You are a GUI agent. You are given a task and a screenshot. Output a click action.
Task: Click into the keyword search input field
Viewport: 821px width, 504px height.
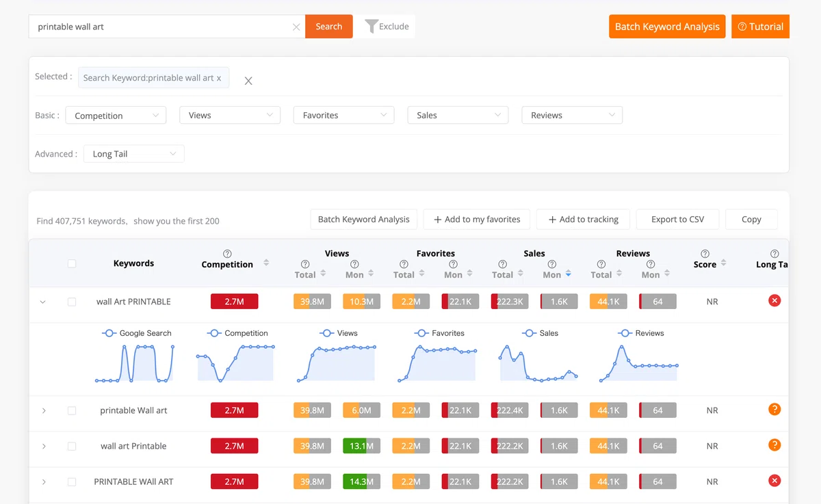(x=161, y=27)
